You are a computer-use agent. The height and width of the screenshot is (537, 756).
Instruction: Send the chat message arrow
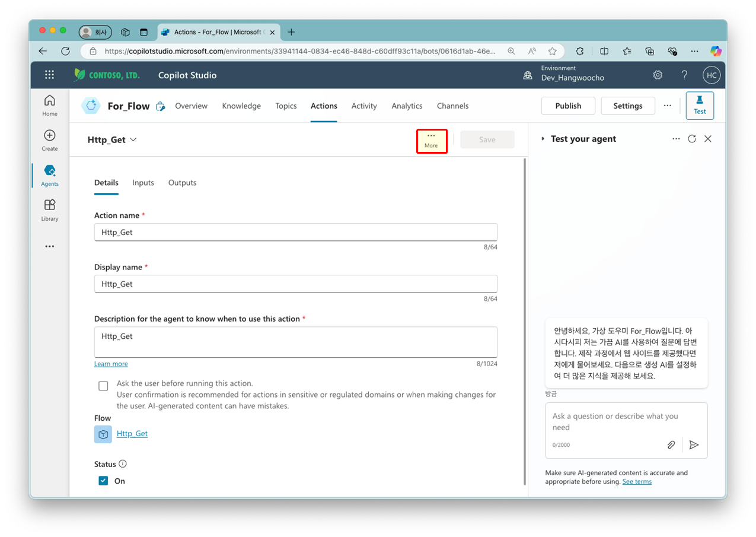[694, 444]
